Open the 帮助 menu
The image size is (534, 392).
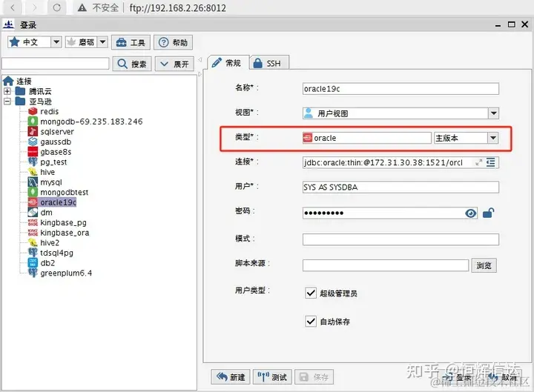(x=173, y=42)
